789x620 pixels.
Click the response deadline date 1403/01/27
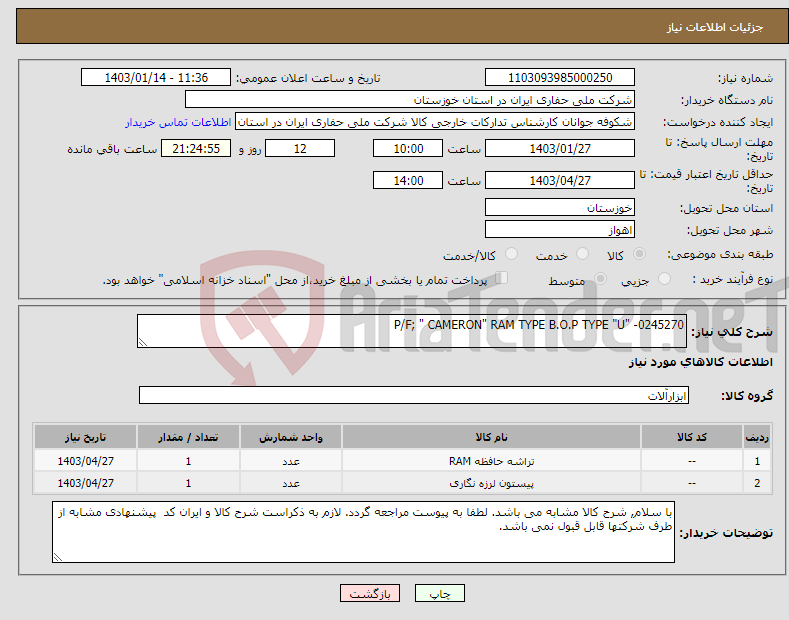560,148
